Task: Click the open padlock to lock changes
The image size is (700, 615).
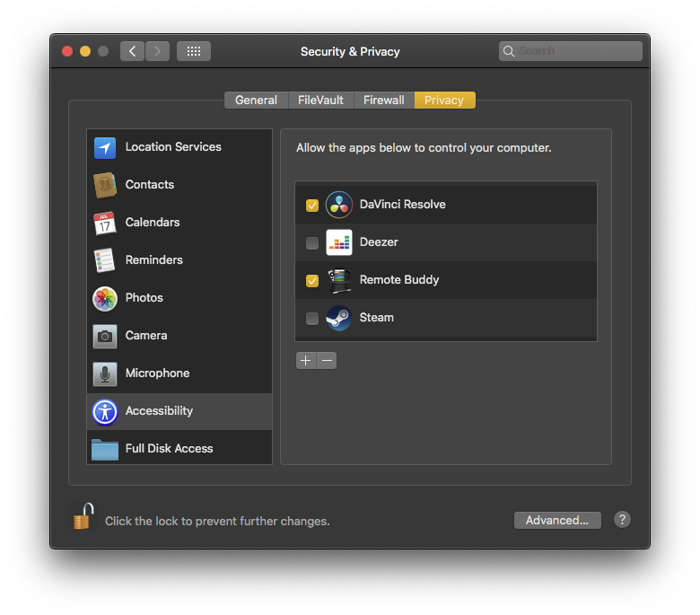Action: 83,516
